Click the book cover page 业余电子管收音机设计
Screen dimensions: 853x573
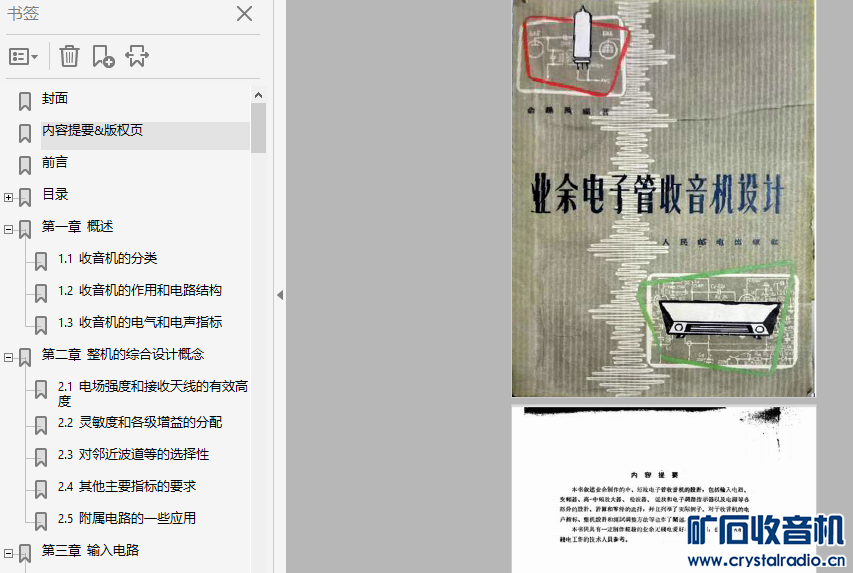(663, 198)
